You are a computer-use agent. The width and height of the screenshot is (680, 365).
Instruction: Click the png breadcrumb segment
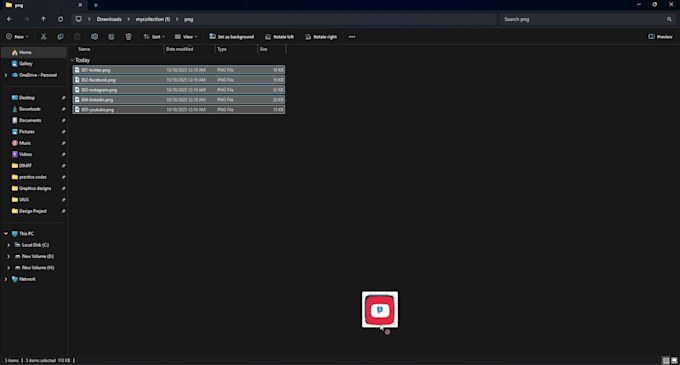[x=188, y=19]
